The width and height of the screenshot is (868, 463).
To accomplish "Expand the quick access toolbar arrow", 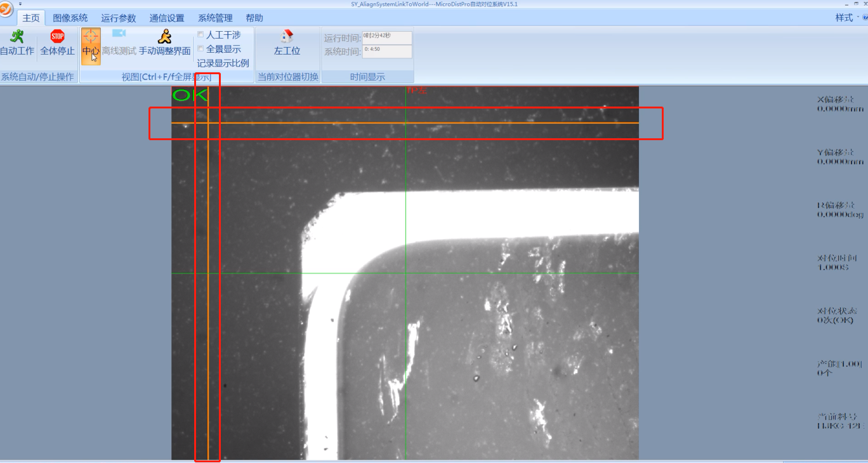I will [x=20, y=4].
